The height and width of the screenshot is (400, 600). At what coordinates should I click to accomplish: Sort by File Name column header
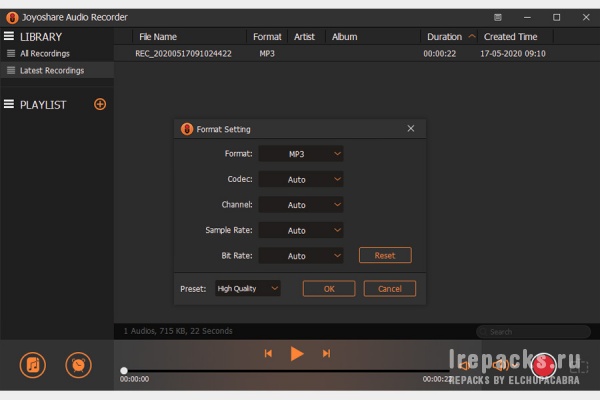158,37
